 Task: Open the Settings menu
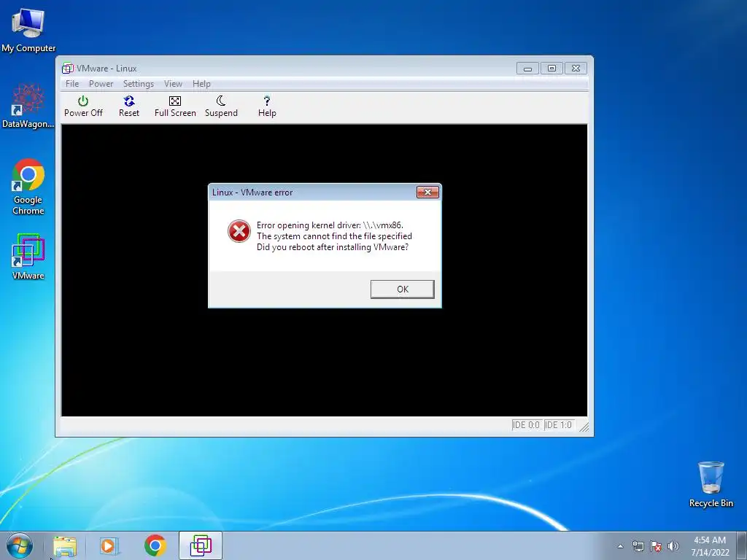(138, 84)
